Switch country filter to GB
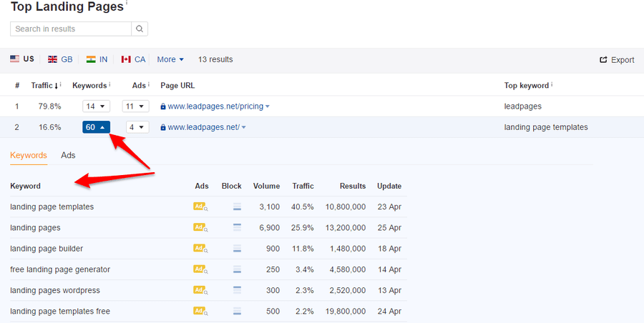This screenshot has height=323, width=644. 60,59
